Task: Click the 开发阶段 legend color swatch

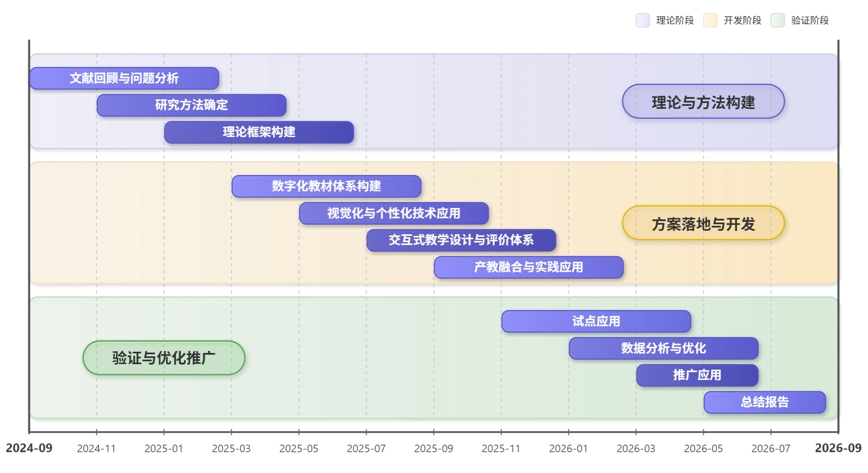Action: click(710, 20)
